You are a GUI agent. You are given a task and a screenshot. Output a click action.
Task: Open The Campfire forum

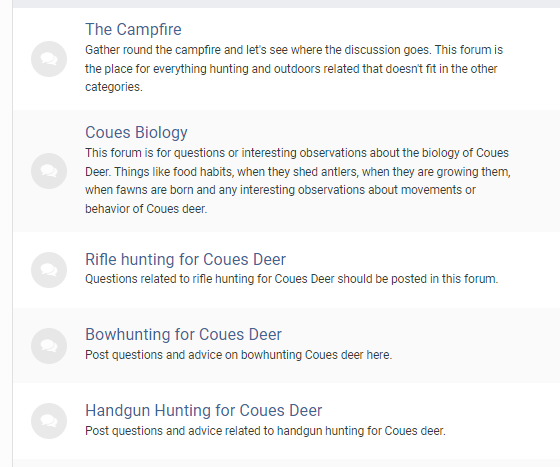pyautogui.click(x=133, y=29)
